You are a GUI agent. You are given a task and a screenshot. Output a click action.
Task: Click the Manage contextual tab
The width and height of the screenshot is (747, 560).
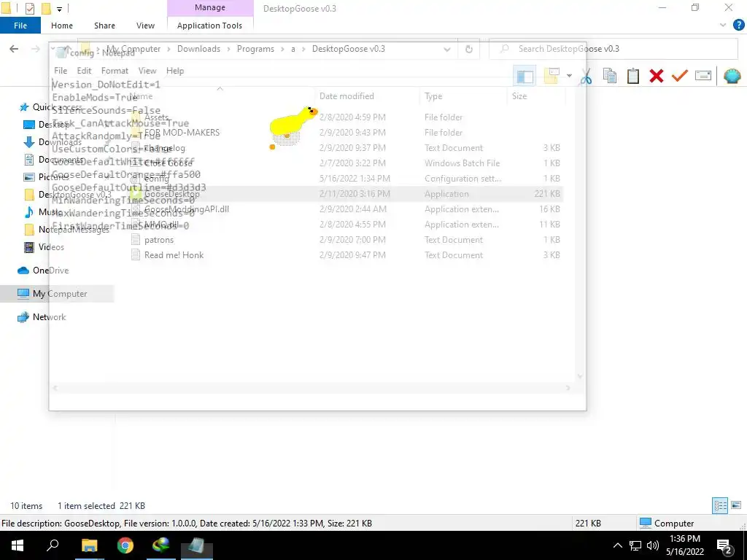210,7
